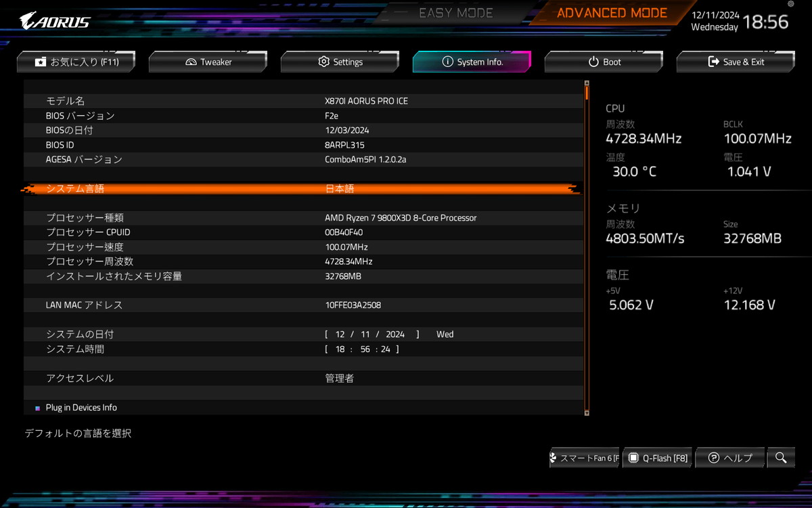Image resolution: width=812 pixels, height=508 pixels.
Task: Click the モデル名 row label
Action: (x=65, y=101)
